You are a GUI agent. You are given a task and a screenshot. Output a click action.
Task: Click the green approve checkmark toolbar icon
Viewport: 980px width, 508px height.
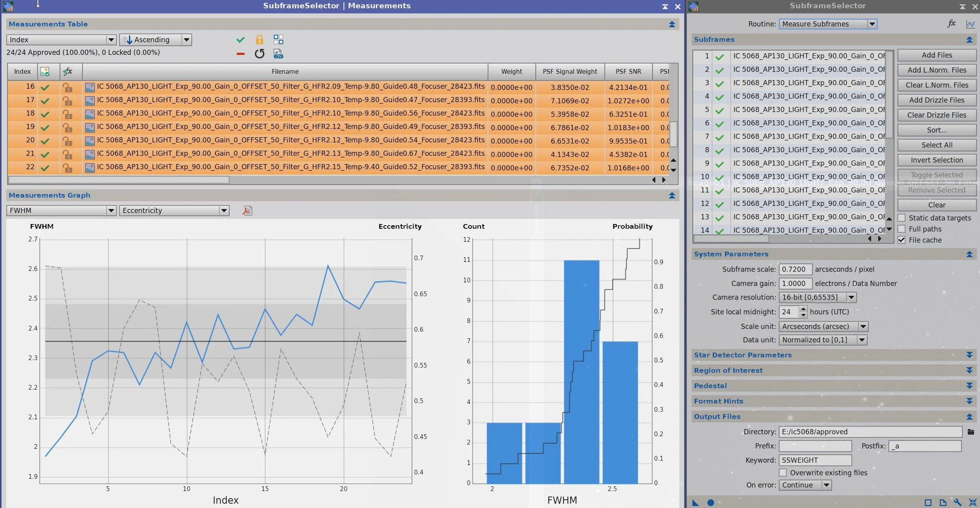[240, 39]
